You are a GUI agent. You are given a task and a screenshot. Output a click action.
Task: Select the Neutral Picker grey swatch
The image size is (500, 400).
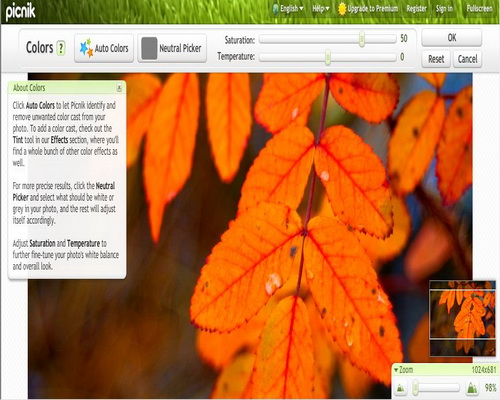coord(149,48)
